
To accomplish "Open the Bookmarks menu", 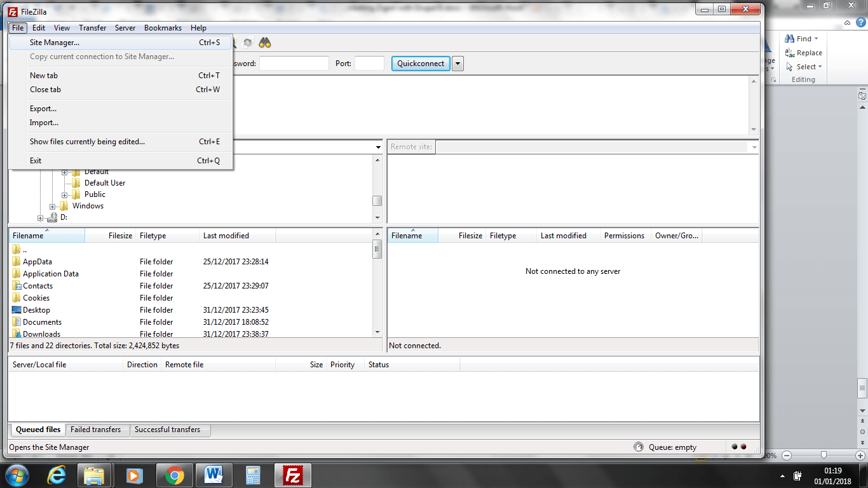I will click(x=163, y=28).
